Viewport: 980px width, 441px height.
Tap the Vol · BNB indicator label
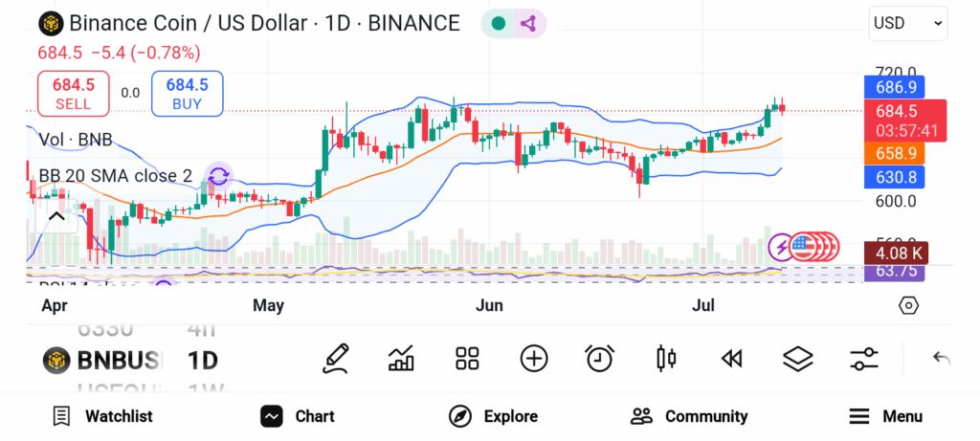click(x=76, y=140)
